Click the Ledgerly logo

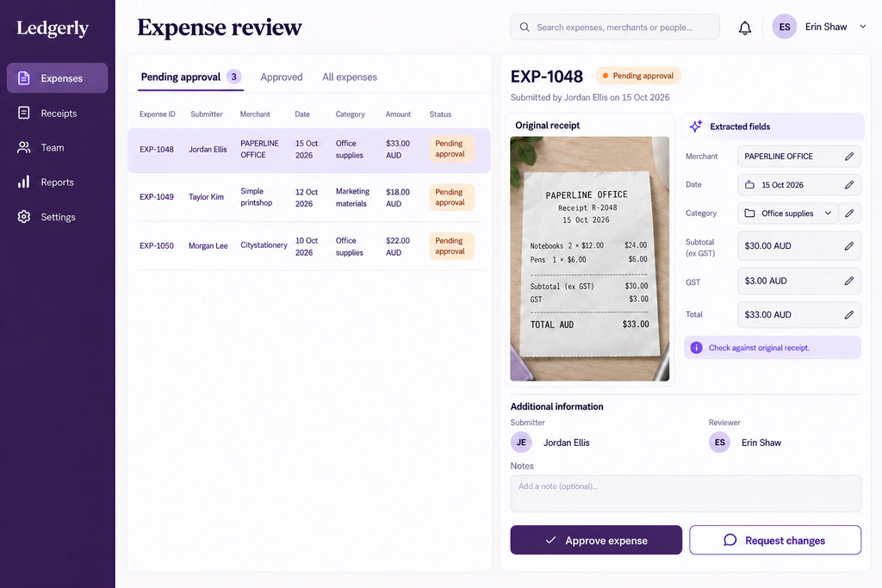[53, 28]
